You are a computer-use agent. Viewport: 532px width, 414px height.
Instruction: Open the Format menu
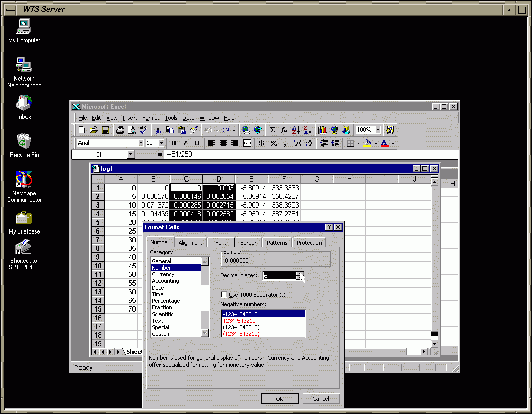pos(151,118)
